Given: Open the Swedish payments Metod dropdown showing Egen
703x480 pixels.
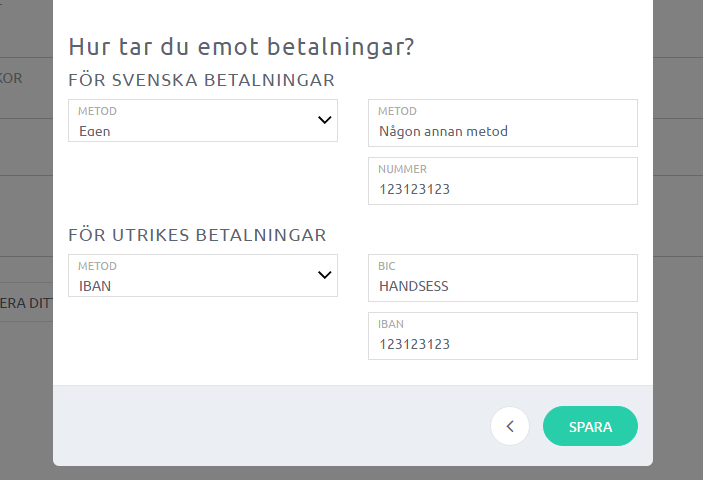Looking at the screenshot, I should click(x=190, y=121).
